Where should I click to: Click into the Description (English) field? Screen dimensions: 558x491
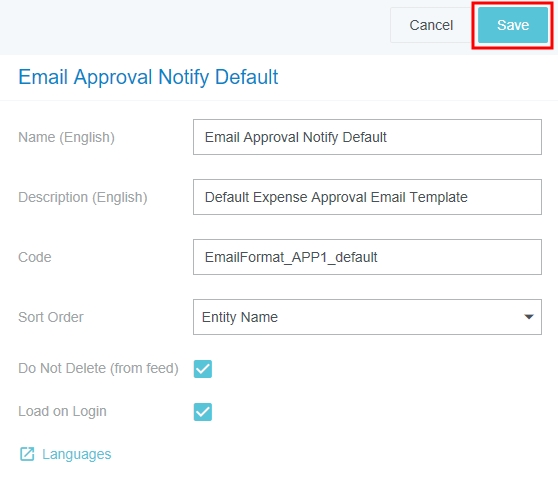[x=367, y=197]
